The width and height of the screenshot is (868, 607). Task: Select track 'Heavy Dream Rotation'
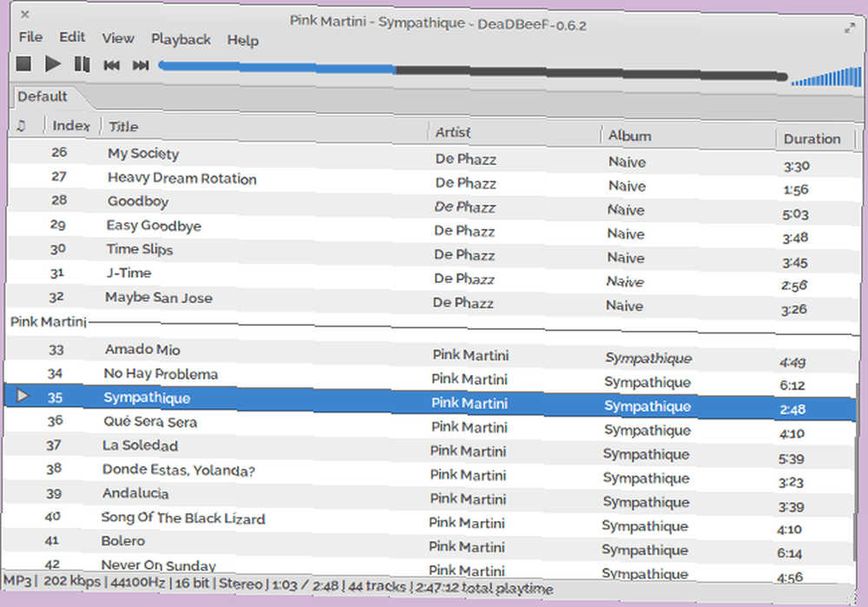pos(182,178)
